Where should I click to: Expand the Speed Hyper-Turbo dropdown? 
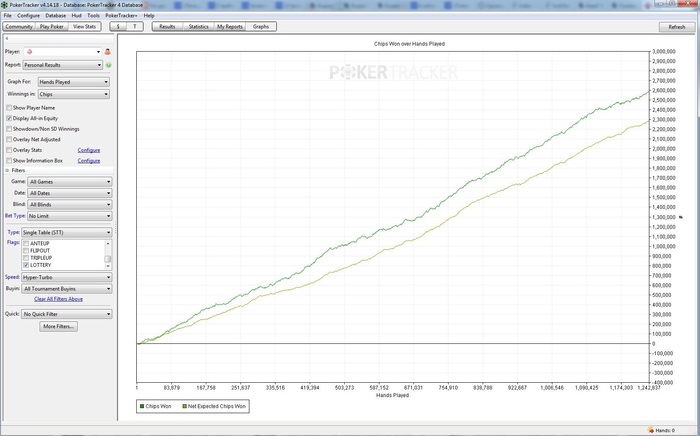pos(69,277)
